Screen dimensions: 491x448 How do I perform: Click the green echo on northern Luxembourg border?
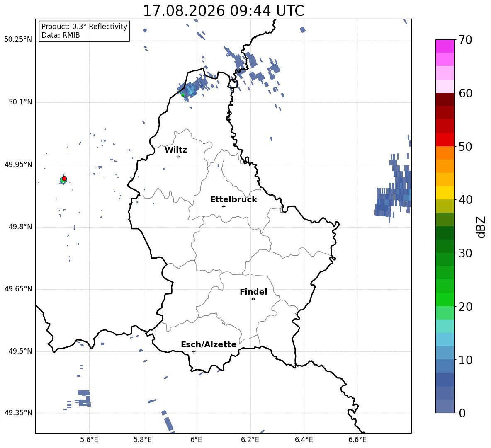coord(183,95)
